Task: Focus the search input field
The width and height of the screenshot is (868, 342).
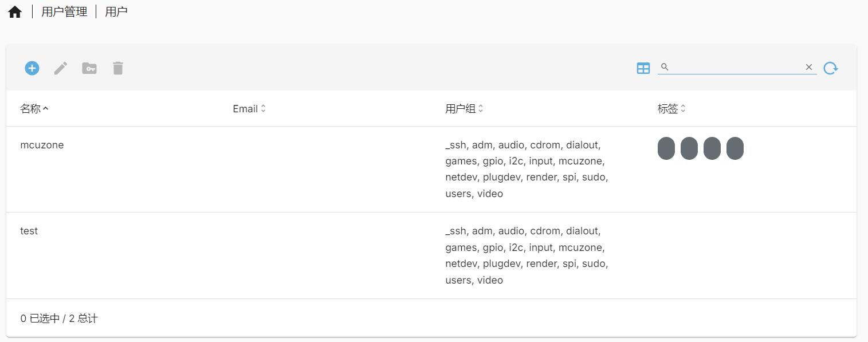Action: [x=737, y=67]
